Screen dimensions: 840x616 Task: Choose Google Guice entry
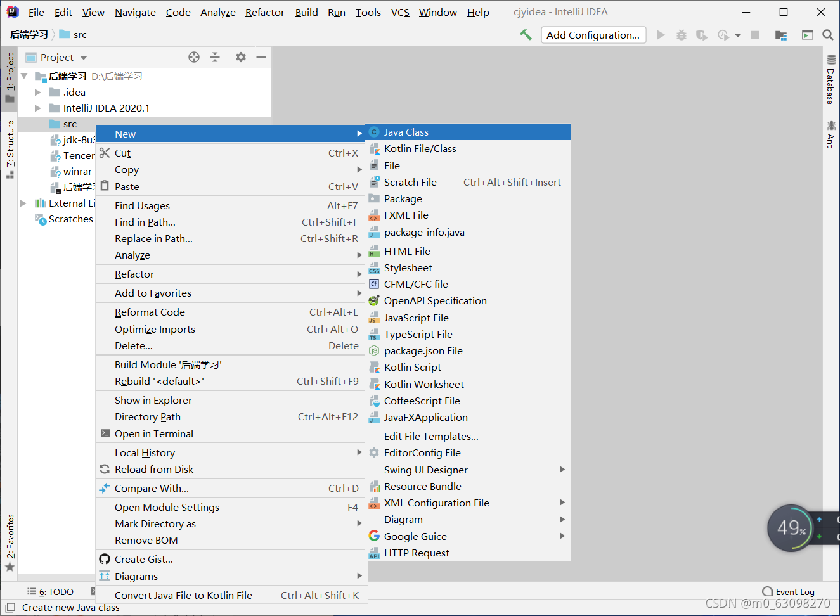(x=468, y=536)
